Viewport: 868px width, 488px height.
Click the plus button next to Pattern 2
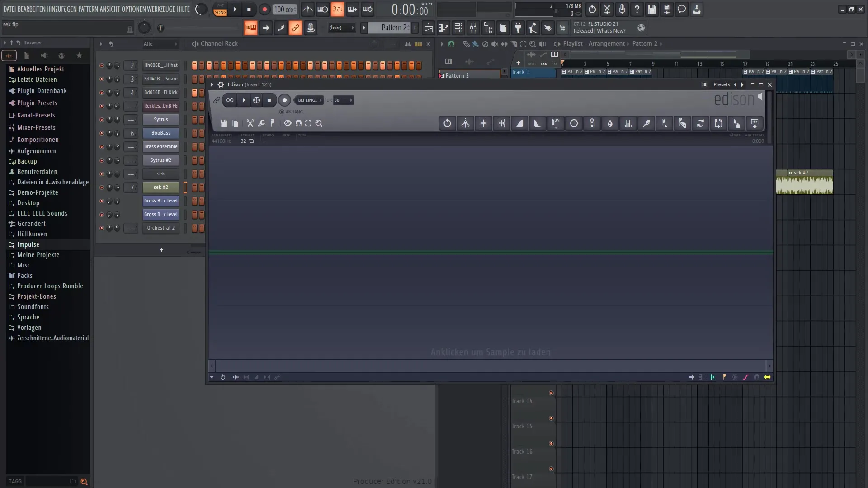click(415, 28)
